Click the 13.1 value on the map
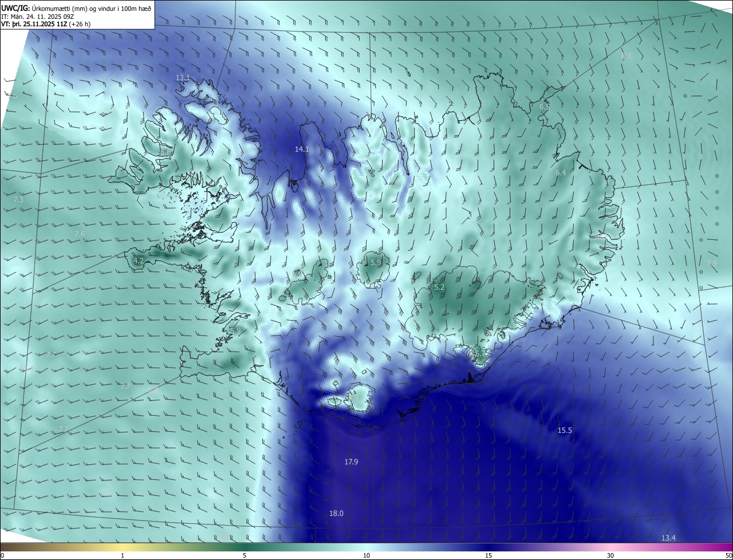This screenshot has height=560, width=733. (183, 77)
